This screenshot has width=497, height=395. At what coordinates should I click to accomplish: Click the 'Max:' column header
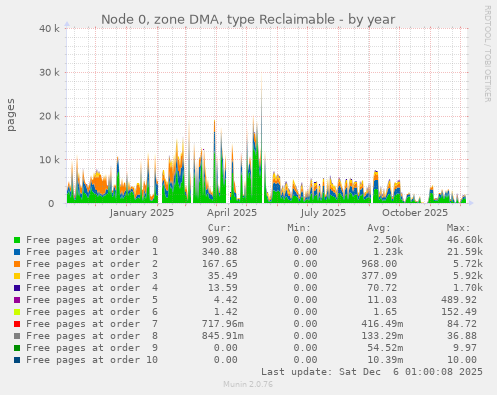(458, 228)
